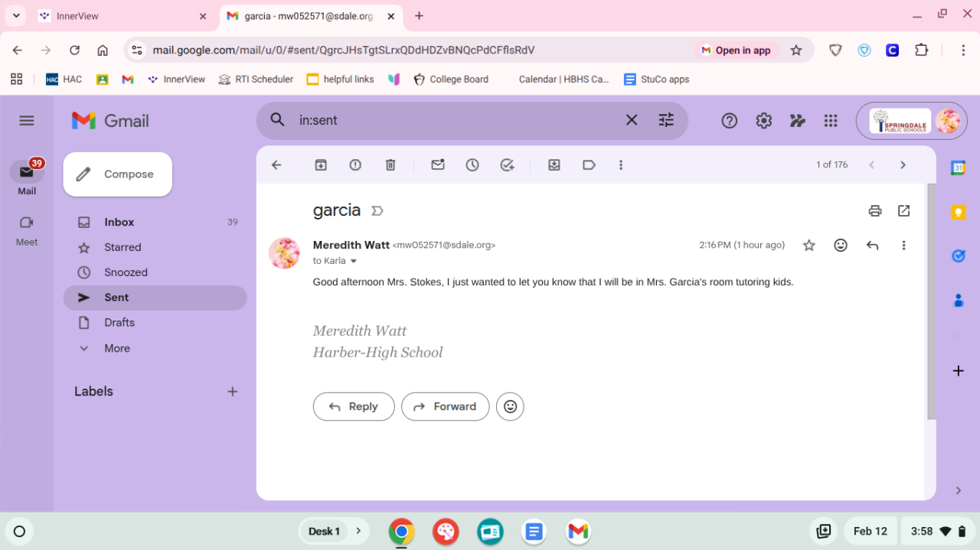The width and height of the screenshot is (980, 550).
Task: Open a new browser tab
Action: coord(419,16)
